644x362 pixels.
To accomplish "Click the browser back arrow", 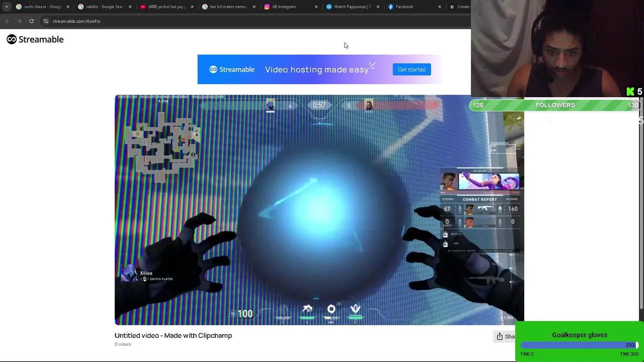I will pos(7,21).
